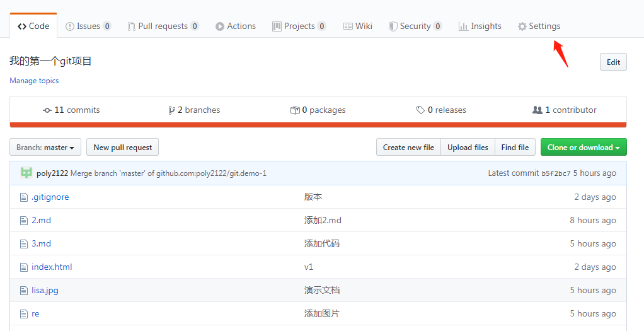Image resolution: width=644 pixels, height=331 pixels.
Task: Open the .gitignore file
Action: point(50,197)
